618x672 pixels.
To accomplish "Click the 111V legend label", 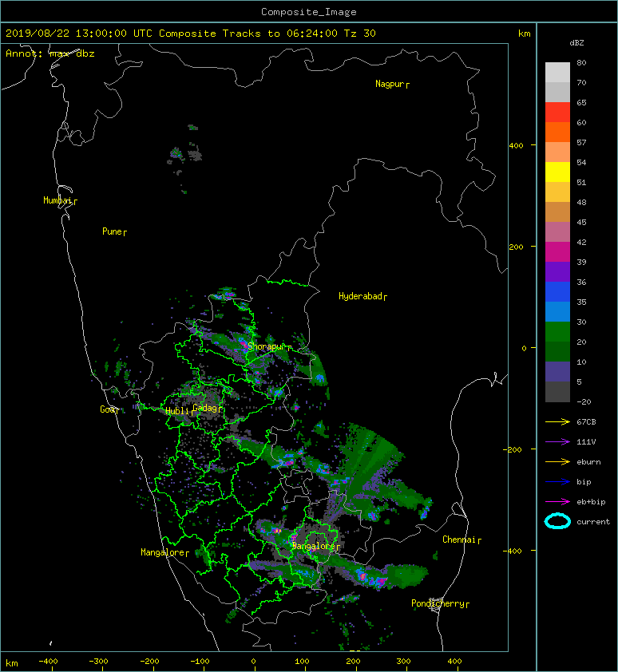I will coord(586,442).
